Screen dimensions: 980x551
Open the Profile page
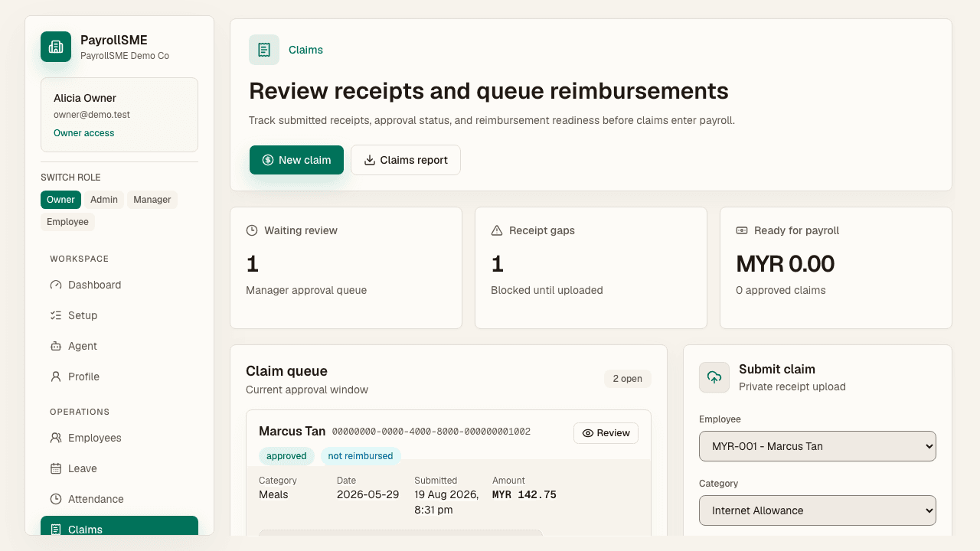click(x=119, y=377)
